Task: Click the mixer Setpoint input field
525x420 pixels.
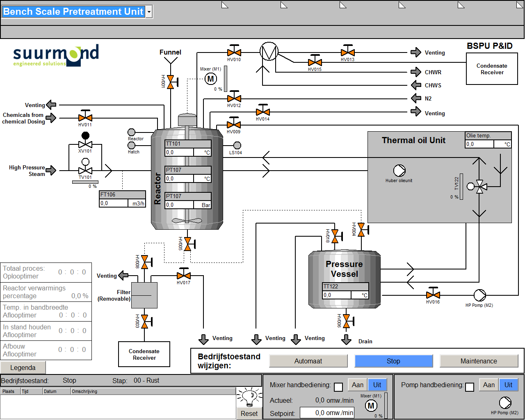Action: 327,413
